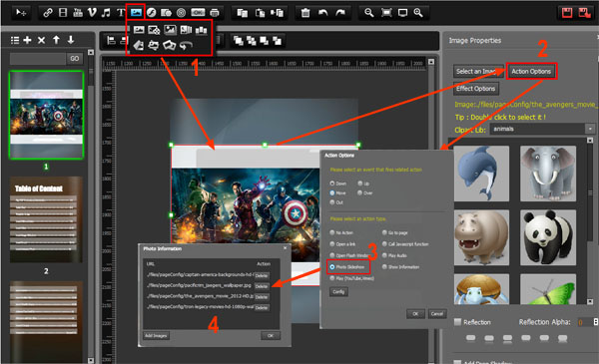Insert Flash with the round flash icon
The height and width of the screenshot is (364, 599).
pyautogui.click(x=152, y=13)
